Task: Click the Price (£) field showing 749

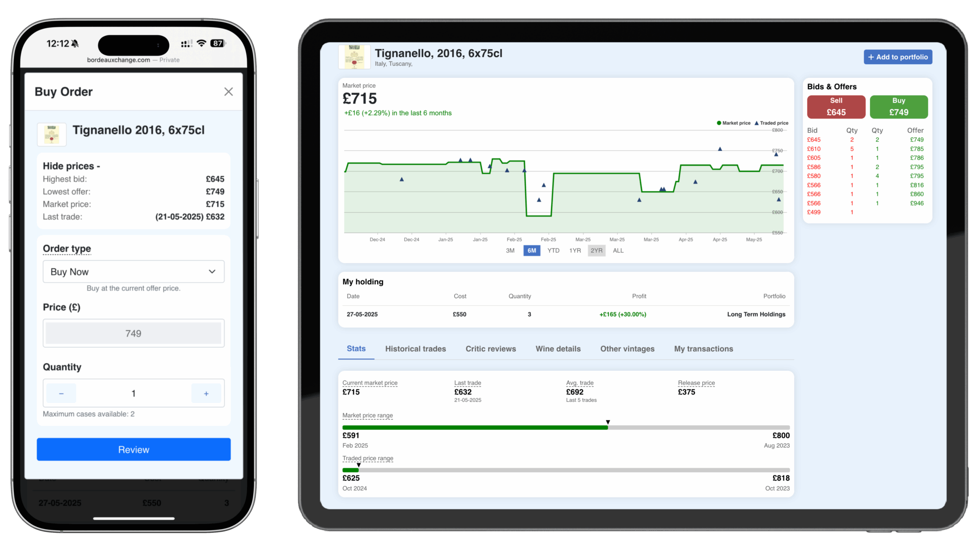Action: point(134,333)
